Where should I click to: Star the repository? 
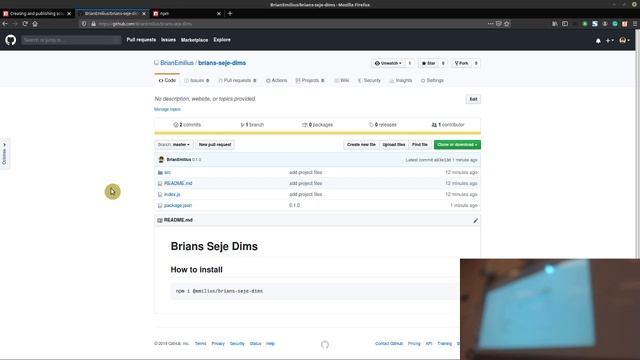tap(428, 63)
